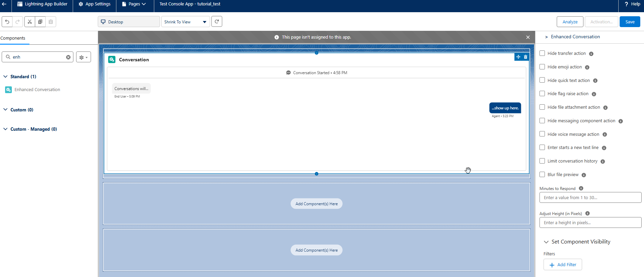
Task: Save the page
Action: coord(630,22)
